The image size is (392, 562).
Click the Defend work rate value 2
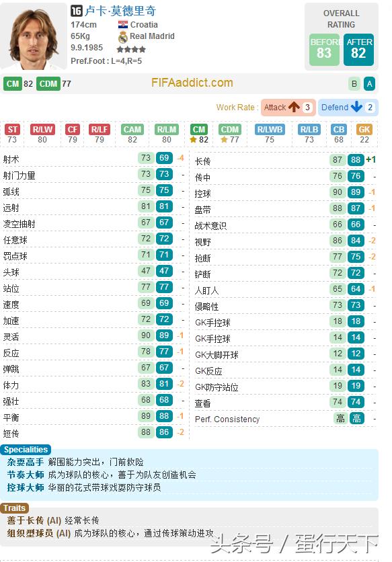[x=370, y=107]
